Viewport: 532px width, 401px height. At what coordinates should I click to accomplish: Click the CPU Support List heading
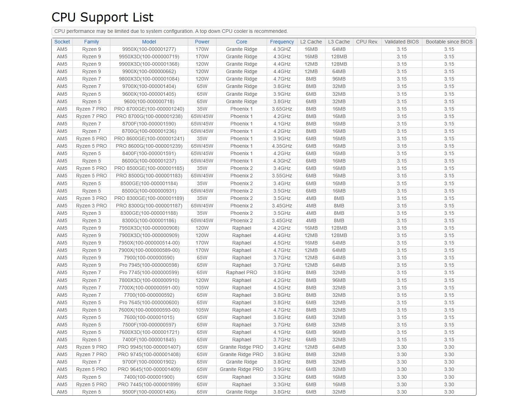click(103, 17)
